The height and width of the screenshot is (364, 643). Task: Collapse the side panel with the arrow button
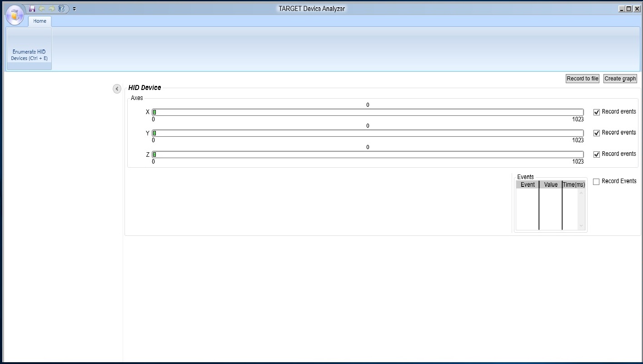point(117,89)
